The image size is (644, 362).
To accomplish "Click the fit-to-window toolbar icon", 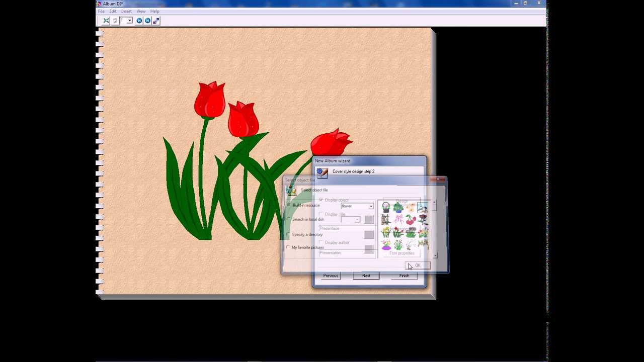I will [106, 21].
